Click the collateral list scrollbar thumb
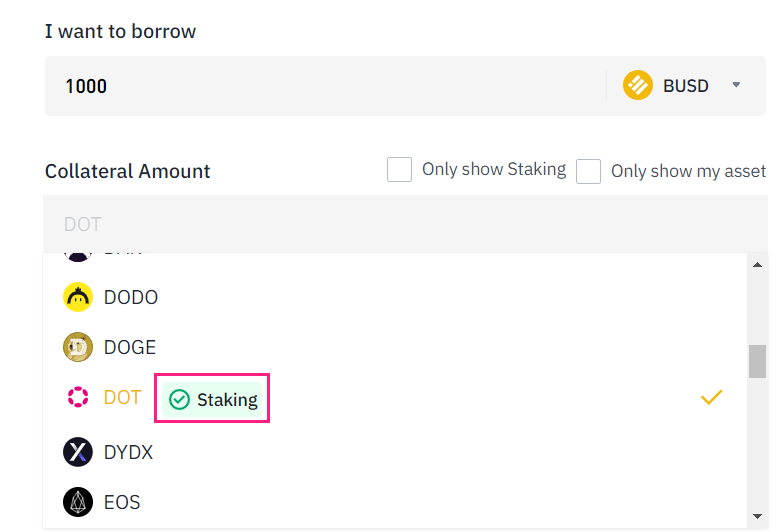 [758, 361]
